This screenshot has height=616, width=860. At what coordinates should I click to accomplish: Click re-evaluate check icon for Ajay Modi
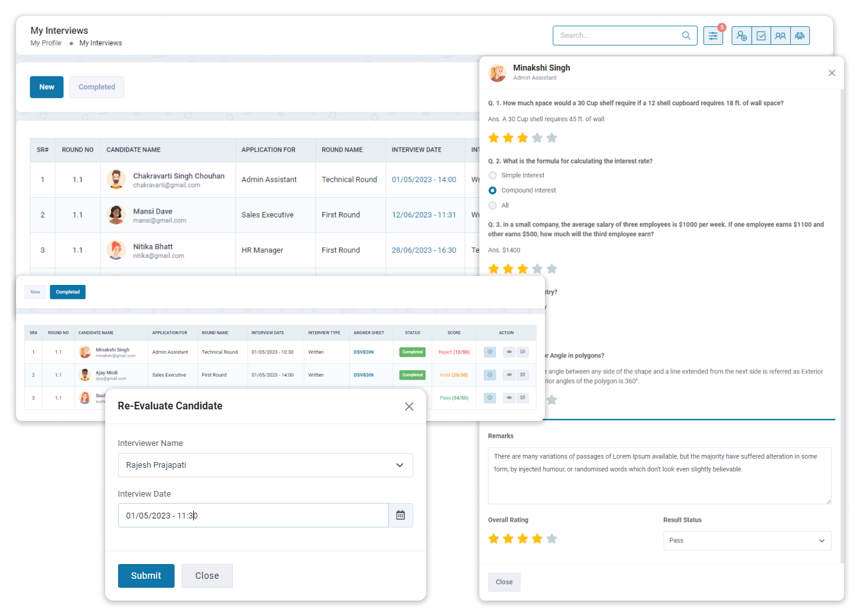(x=490, y=375)
